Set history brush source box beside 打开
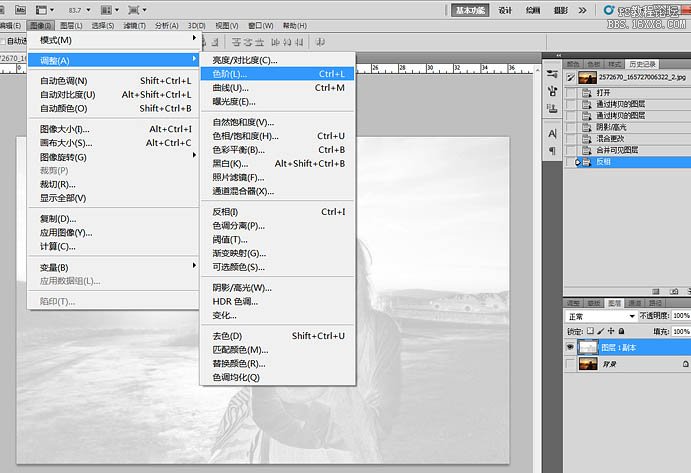Screen dimensions: 691x473 tap(571, 93)
